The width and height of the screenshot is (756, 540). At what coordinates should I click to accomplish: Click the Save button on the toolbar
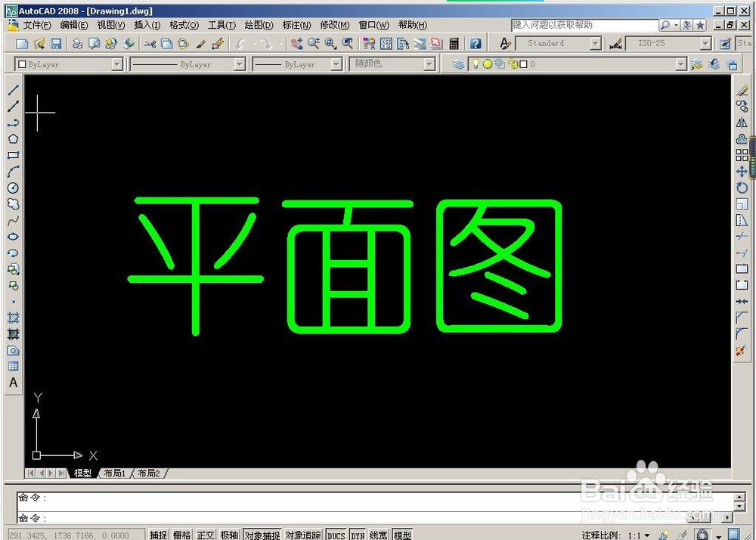click(54, 43)
